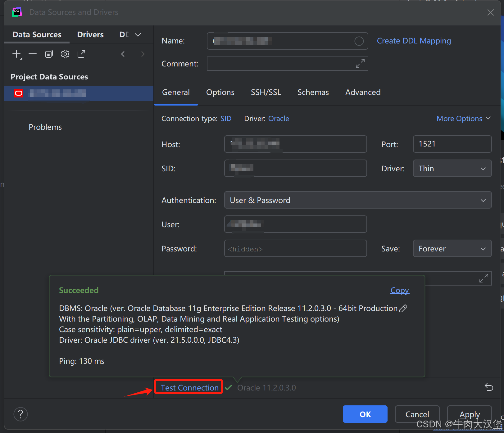Click the Ping: 130 ms text
The width and height of the screenshot is (504, 433).
click(x=82, y=361)
